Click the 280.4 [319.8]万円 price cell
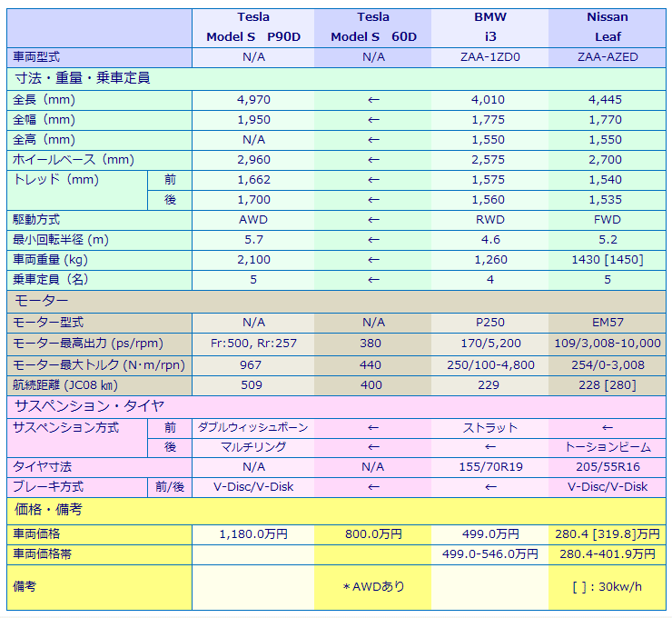Image resolution: width=672 pixels, height=618 pixels. [x=608, y=534]
